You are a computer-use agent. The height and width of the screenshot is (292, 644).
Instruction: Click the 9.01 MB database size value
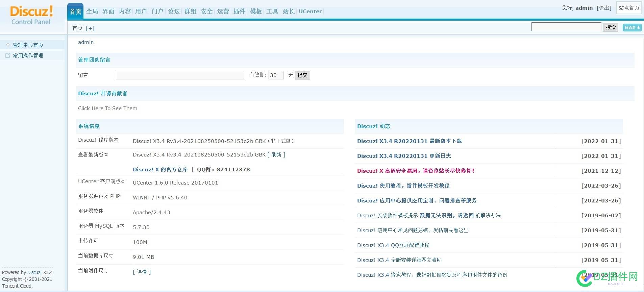(x=144, y=257)
